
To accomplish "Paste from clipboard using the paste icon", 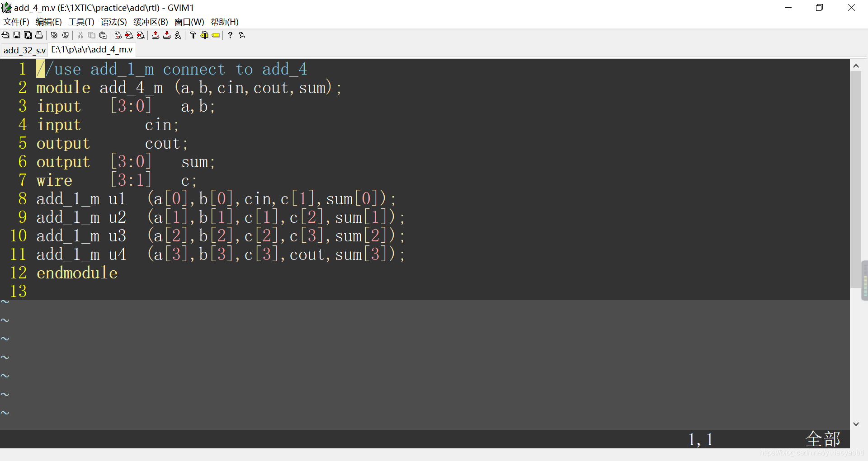I will pyautogui.click(x=103, y=35).
